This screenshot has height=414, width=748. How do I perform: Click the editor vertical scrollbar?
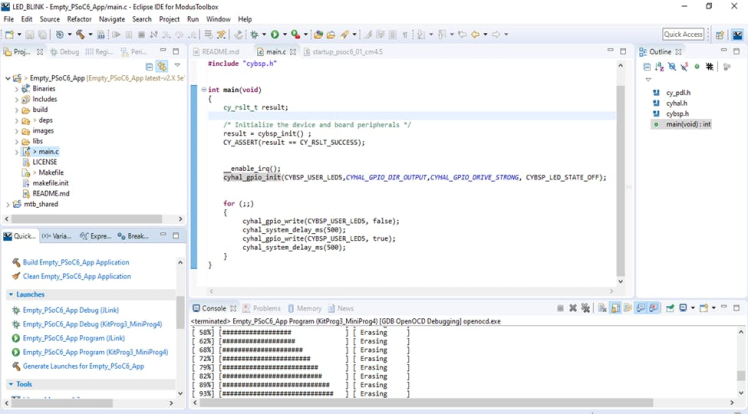[621, 180]
